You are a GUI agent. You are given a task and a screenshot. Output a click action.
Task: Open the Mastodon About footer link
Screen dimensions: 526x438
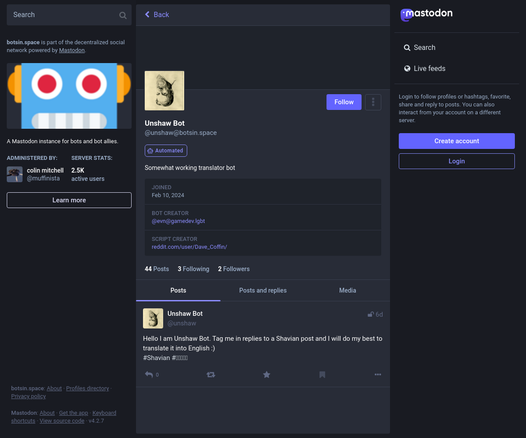(47, 413)
